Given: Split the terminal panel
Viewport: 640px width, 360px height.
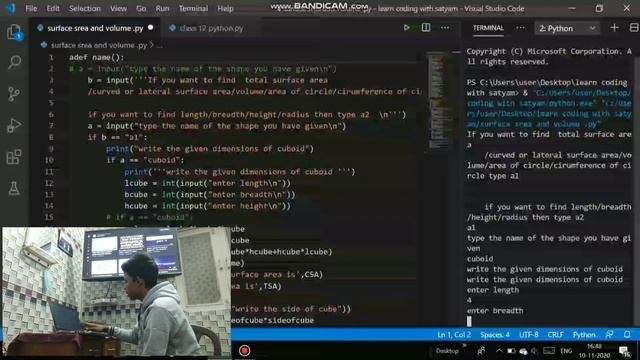Looking at the screenshot, I should coord(634,28).
